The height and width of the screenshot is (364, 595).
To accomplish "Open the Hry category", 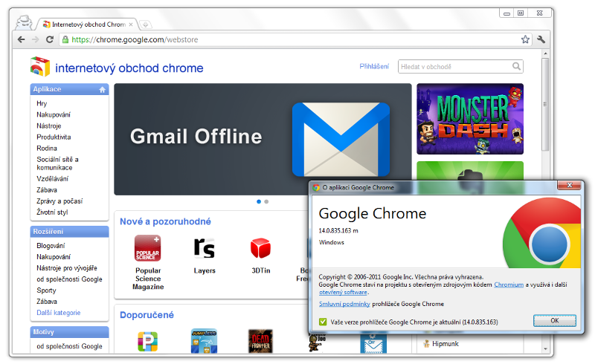I will (42, 103).
